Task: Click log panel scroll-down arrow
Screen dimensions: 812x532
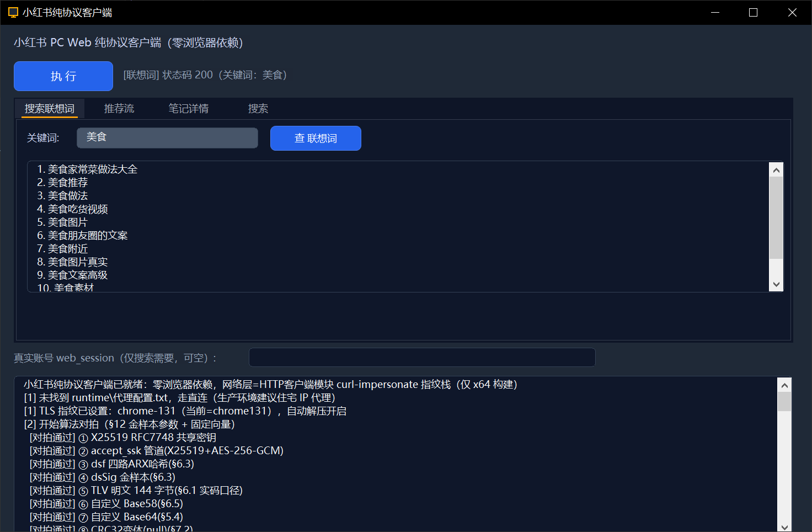Action: [784, 526]
